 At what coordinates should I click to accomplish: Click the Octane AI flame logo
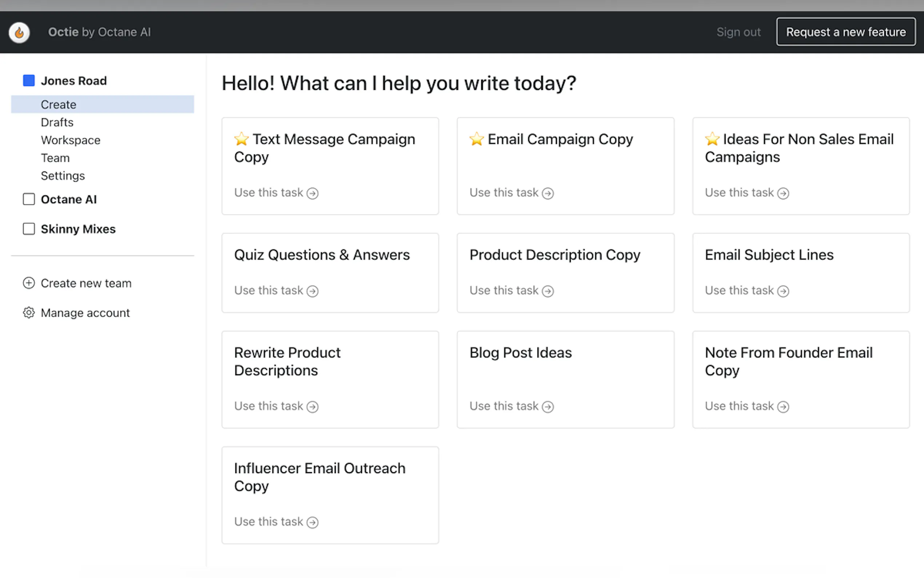[x=19, y=32]
